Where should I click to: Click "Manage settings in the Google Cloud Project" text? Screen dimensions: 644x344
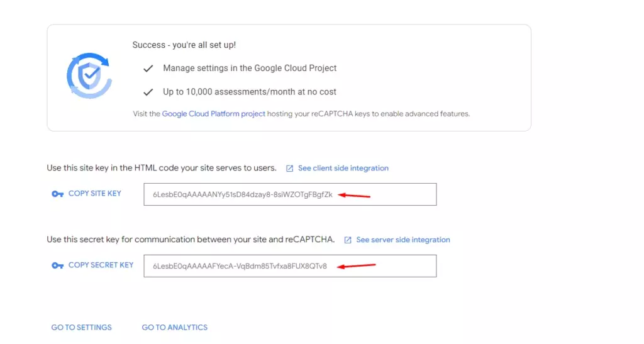pos(250,68)
